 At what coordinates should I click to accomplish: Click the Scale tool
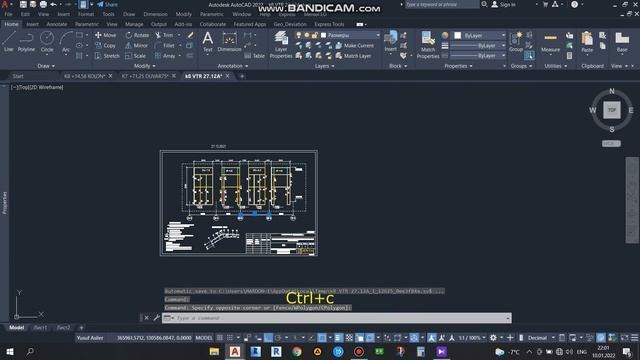pyautogui.click(x=136, y=56)
